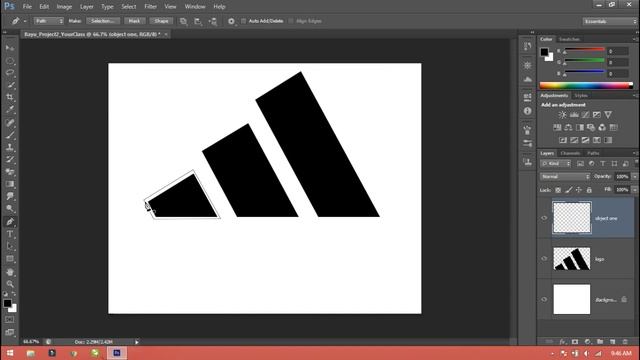The height and width of the screenshot is (360, 640).
Task: Select the Blur tool
Action: 10,196
